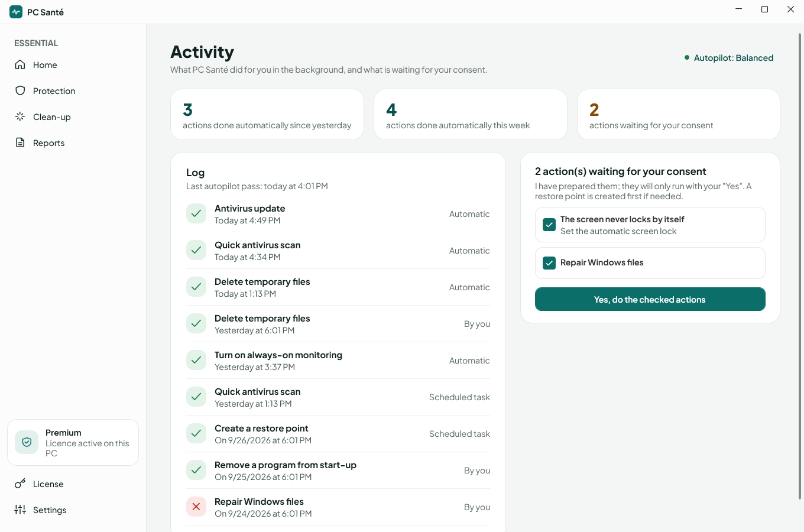The width and height of the screenshot is (804, 532).
Task: Click Yes, do the checked actions
Action: (x=650, y=299)
